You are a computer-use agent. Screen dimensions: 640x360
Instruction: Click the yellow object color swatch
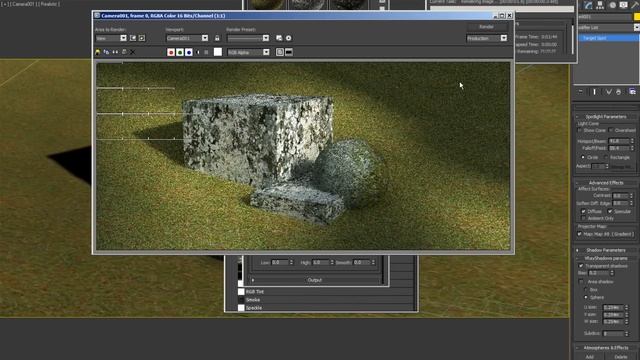(x=637, y=17)
